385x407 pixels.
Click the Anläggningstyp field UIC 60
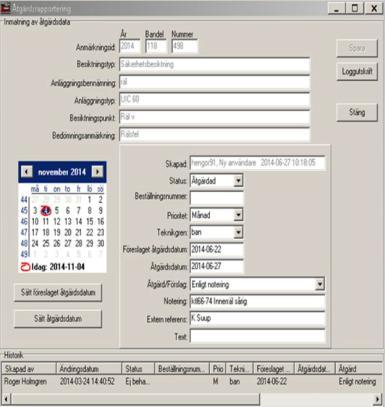pyautogui.click(x=215, y=99)
